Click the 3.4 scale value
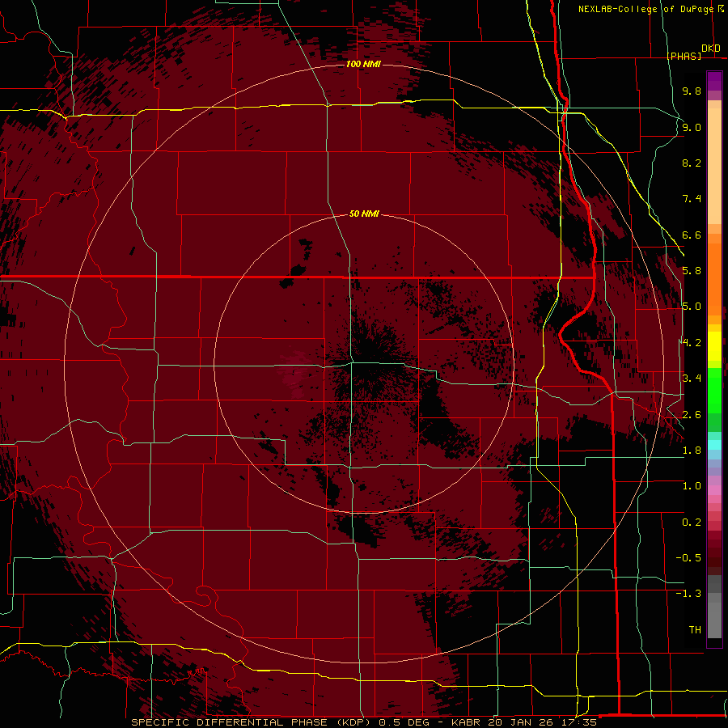The image size is (728, 728). click(x=692, y=379)
